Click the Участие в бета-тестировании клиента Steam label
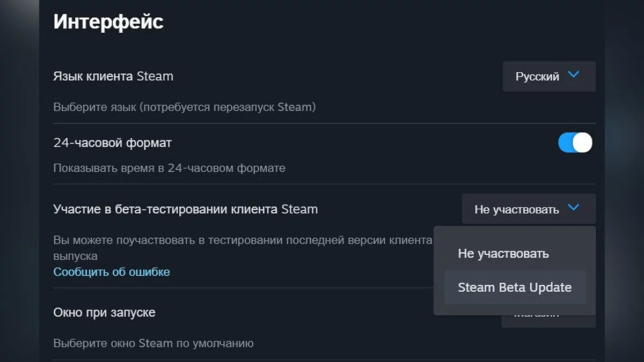This screenshot has width=644, height=362. [186, 209]
